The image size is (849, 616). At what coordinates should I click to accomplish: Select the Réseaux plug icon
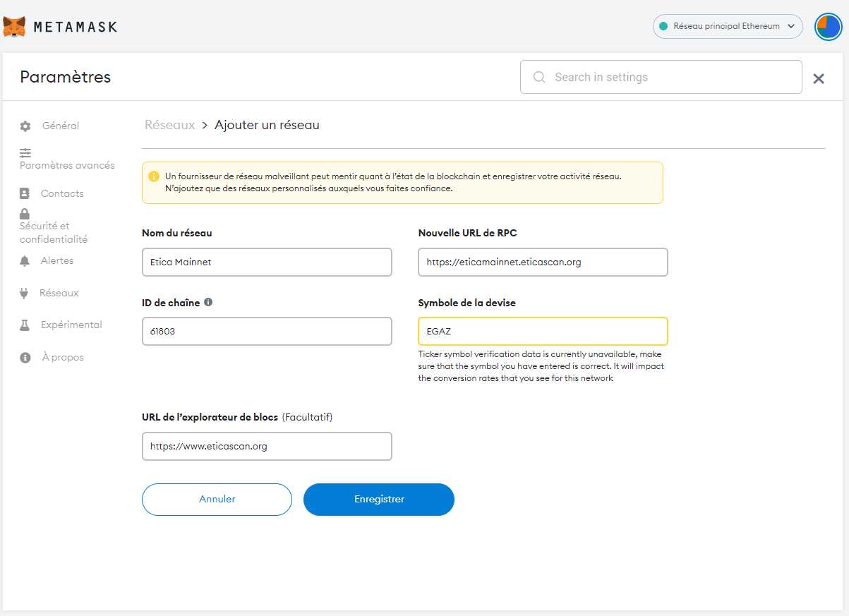point(25,292)
